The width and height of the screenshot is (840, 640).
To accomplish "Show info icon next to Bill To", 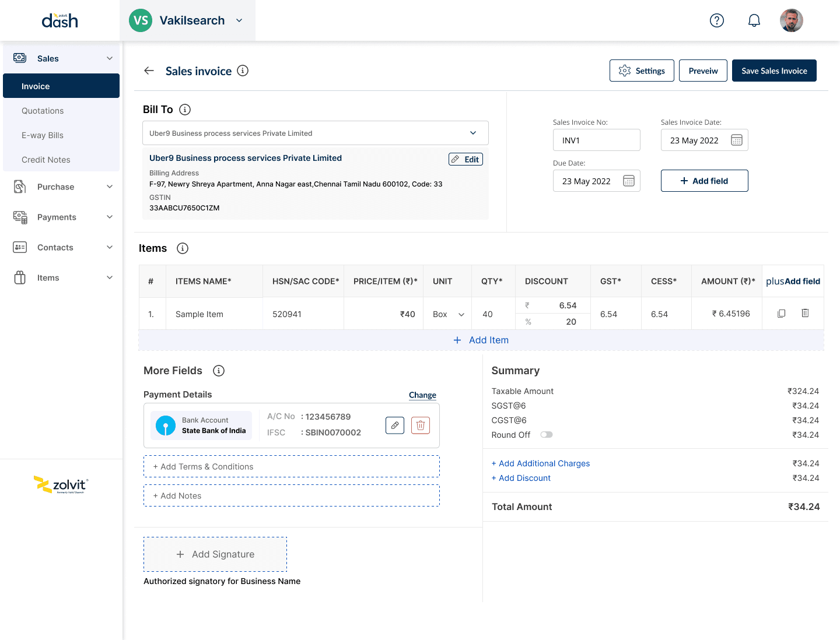I will (x=185, y=110).
